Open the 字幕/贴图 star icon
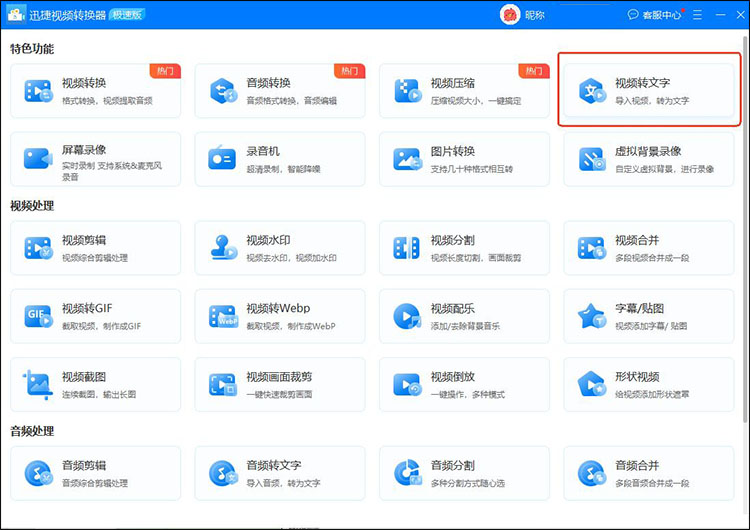750x530 pixels. (592, 316)
